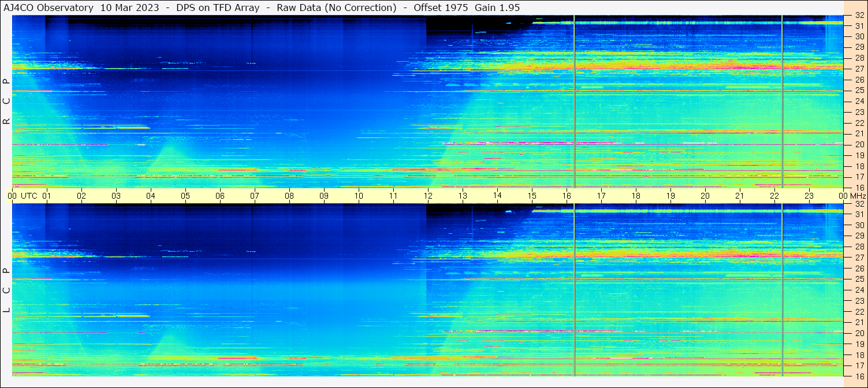Screen dimensions: 868x388
Task: Click the 'AJ4CO Observatory' title text
Action: 49,8
